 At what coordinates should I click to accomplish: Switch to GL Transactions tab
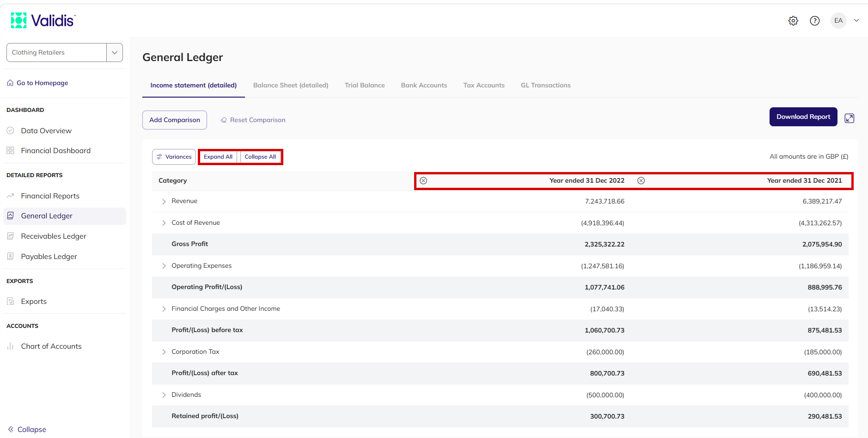click(545, 86)
